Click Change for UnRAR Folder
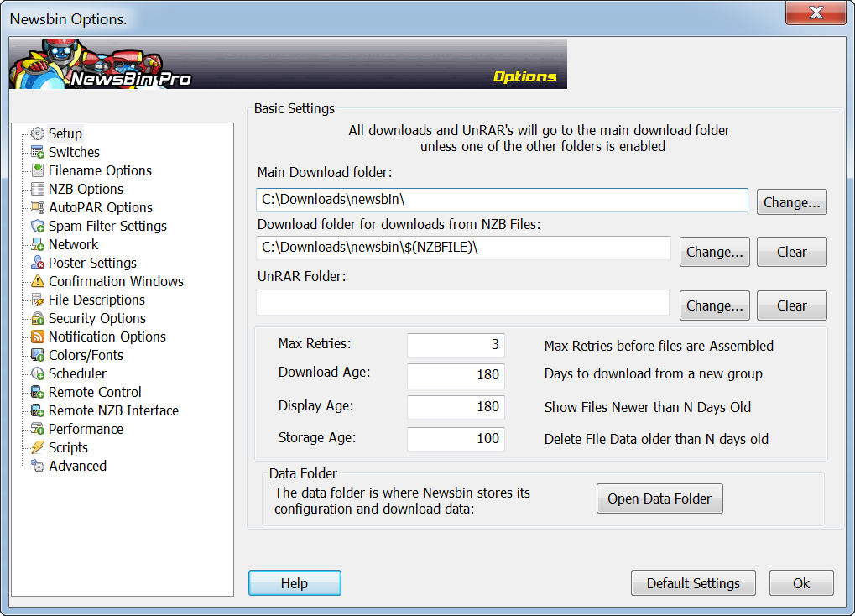This screenshot has width=855, height=616. [714, 305]
